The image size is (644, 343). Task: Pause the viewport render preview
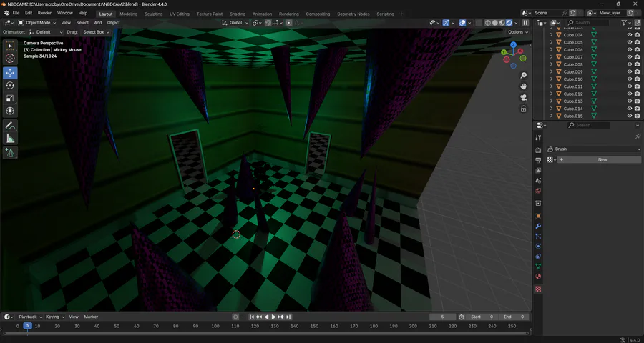coord(525,23)
